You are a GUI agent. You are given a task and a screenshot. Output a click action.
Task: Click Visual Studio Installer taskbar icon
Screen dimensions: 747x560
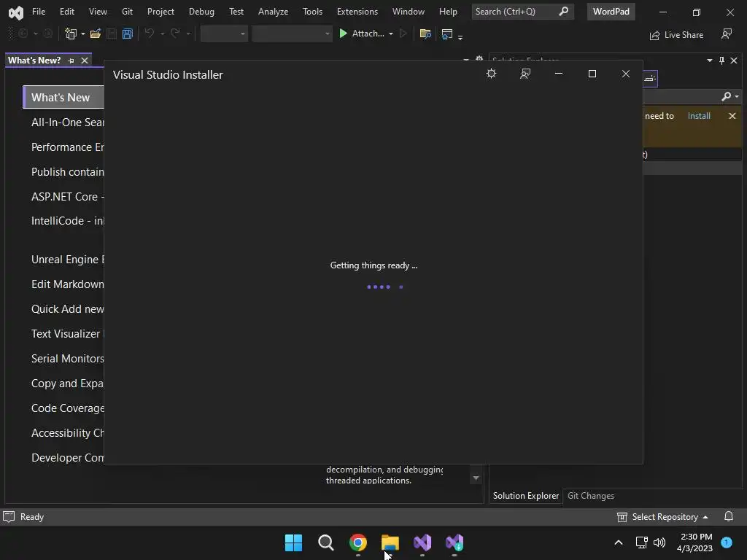454,542
